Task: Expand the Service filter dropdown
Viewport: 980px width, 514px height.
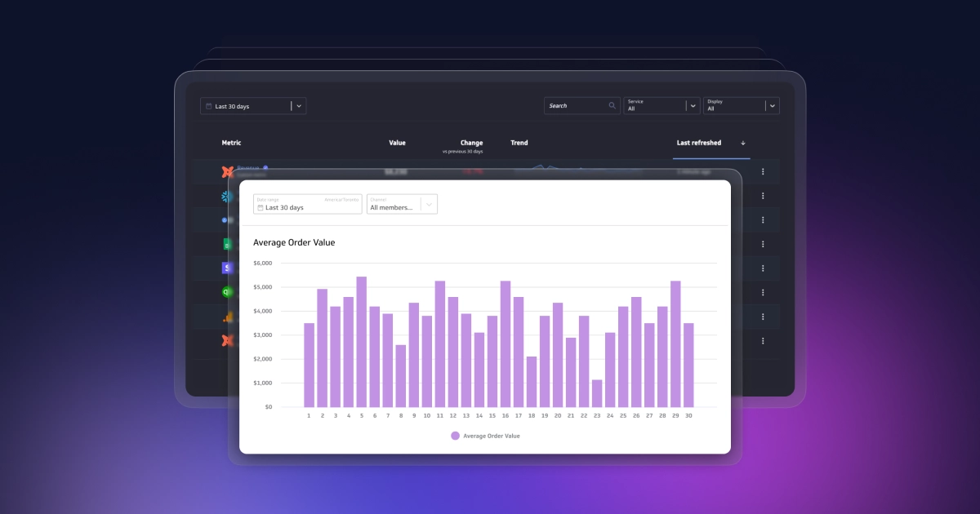Action: click(693, 105)
